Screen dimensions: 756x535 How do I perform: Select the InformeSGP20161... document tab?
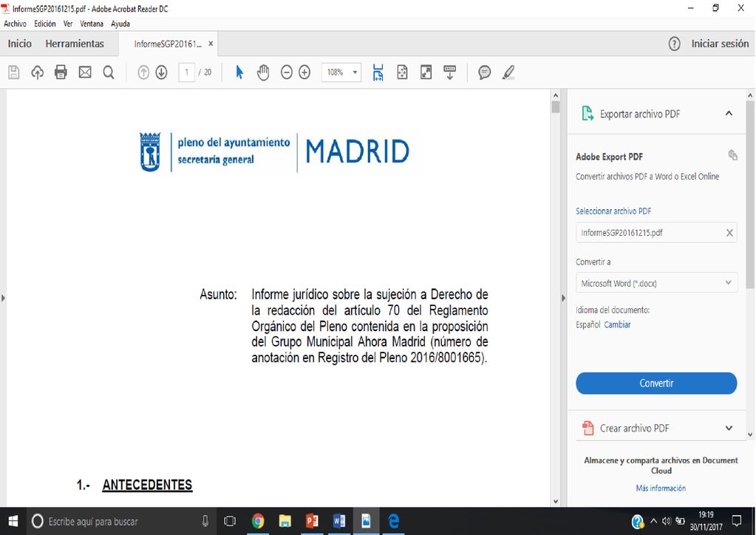click(167, 44)
